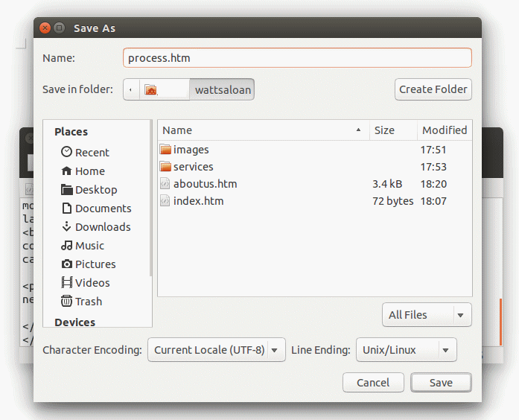This screenshot has height=420, width=519.
Task: Select index.htm file name
Action: coord(198,201)
